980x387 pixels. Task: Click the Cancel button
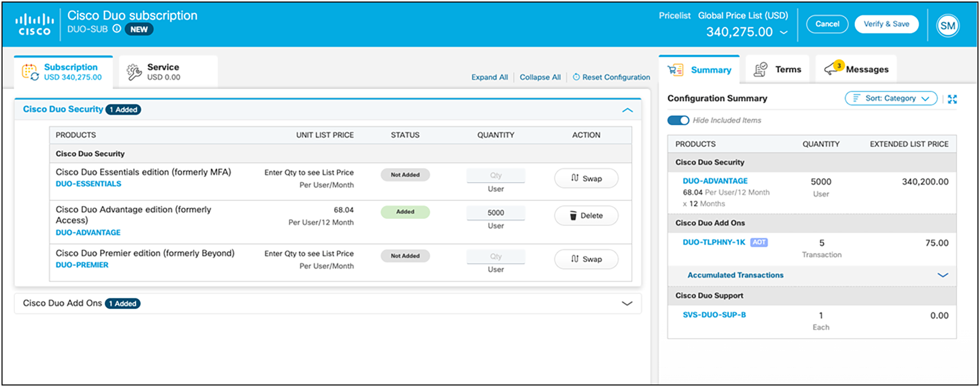(827, 24)
